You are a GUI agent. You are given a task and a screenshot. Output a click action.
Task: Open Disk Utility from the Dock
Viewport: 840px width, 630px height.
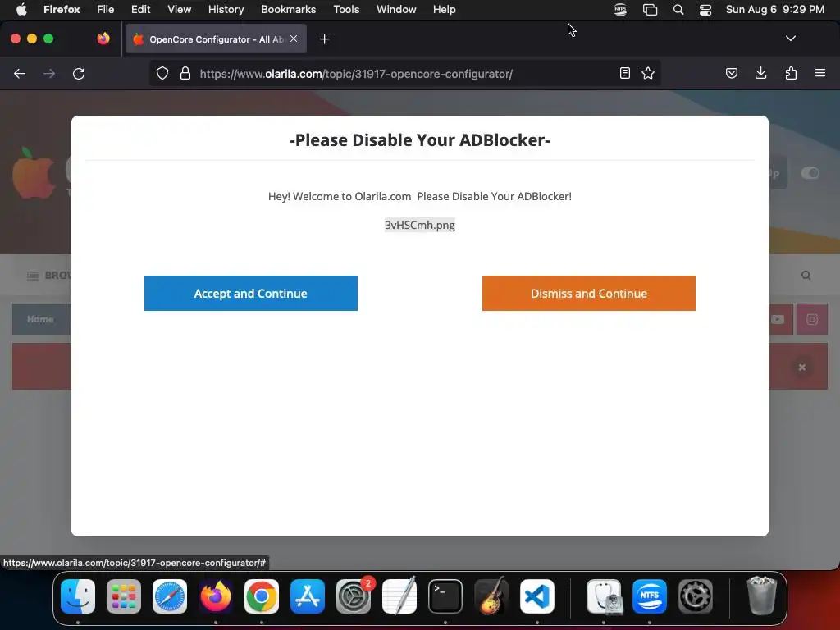604,596
